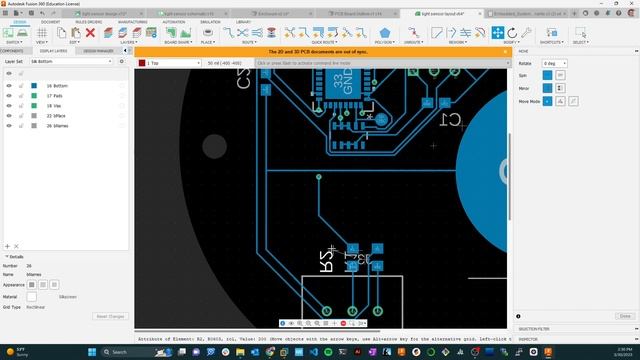The width and height of the screenshot is (640, 360).
Task: Open the DESIGN MANAGER panel tab
Action: 98,51
